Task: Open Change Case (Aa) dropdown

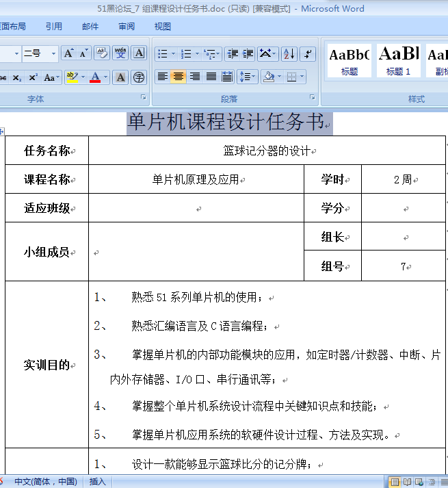Action: click(52, 77)
